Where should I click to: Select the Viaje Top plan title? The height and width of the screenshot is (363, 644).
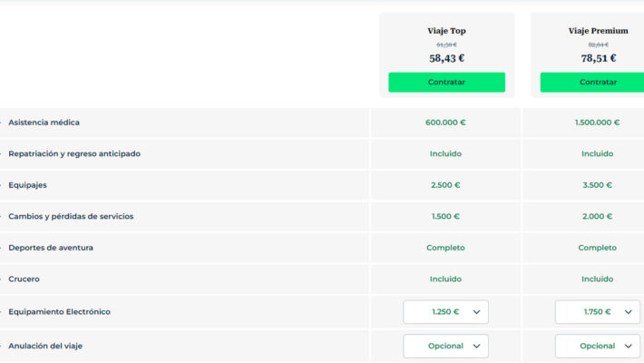[446, 31]
